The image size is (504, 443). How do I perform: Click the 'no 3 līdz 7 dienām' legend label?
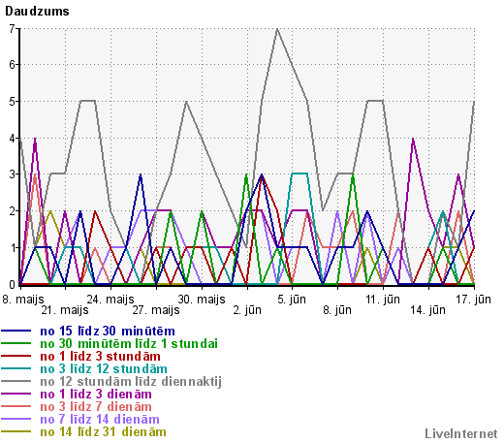pos(96,407)
